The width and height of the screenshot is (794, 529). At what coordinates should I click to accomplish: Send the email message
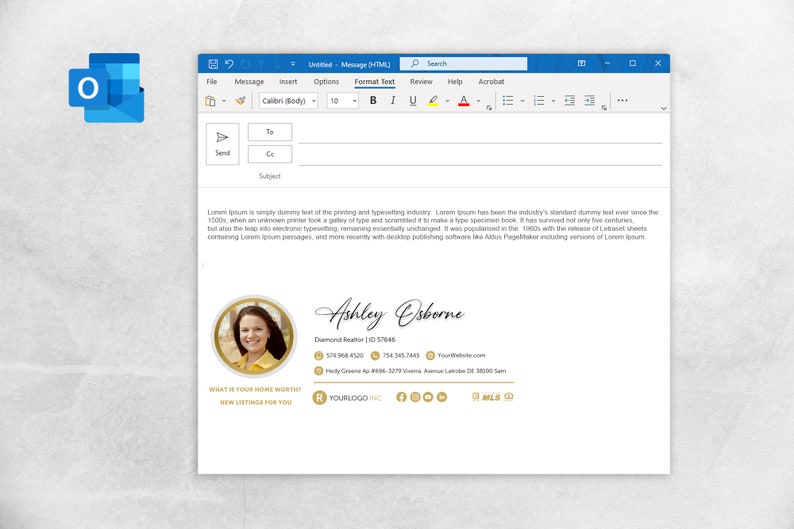click(x=222, y=144)
